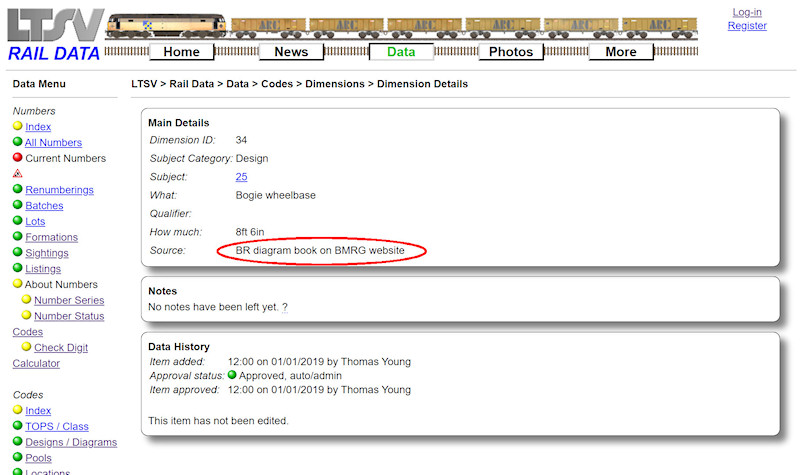Image resolution: width=800 pixels, height=475 pixels.
Task: Click the green dot beside All Numbers
Action: pyautogui.click(x=18, y=141)
